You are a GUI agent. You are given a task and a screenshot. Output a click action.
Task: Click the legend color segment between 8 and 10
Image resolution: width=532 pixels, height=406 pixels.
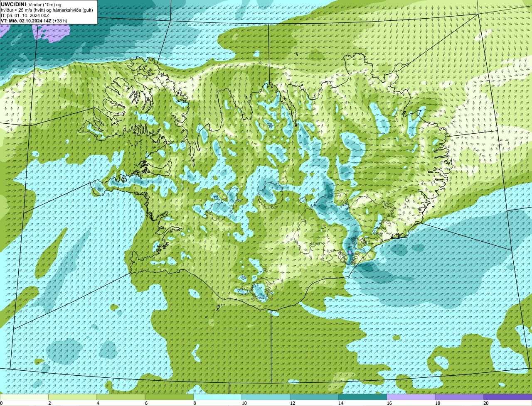click(x=217, y=397)
